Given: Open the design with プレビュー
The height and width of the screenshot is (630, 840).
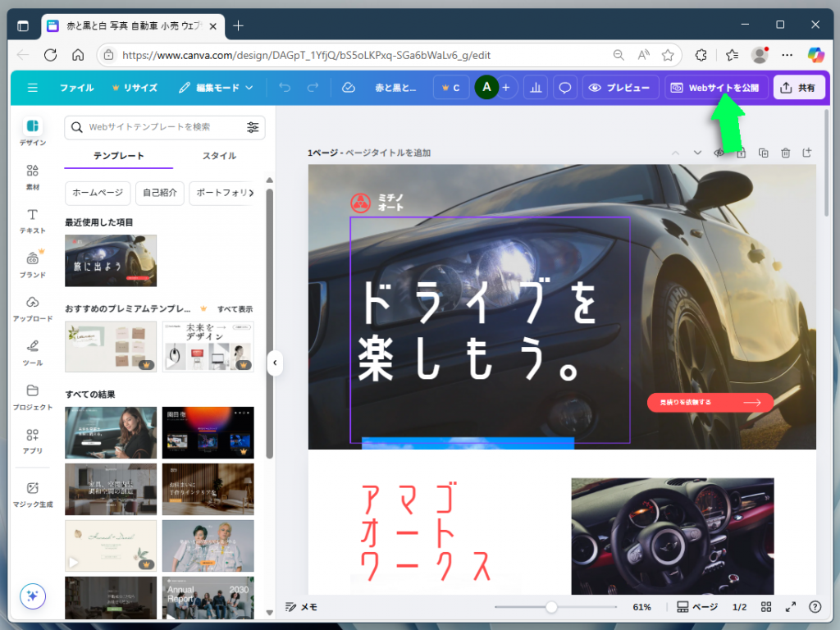Looking at the screenshot, I should point(620,87).
